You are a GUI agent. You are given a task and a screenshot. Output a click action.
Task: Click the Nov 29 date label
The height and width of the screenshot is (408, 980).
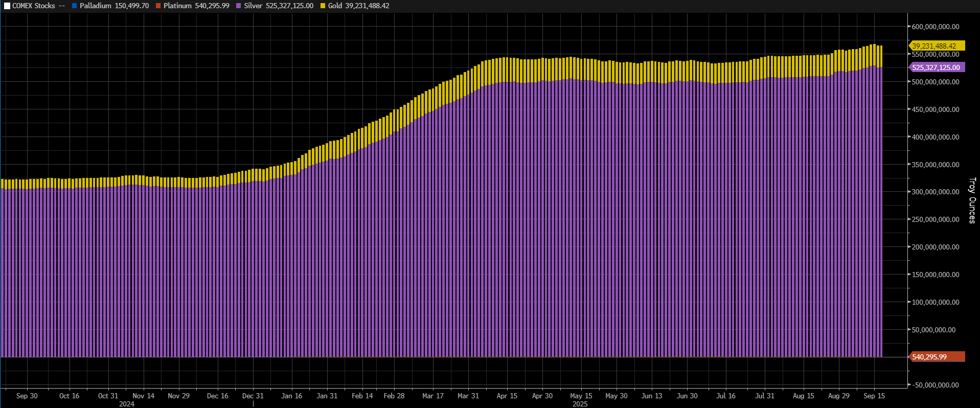tap(179, 396)
